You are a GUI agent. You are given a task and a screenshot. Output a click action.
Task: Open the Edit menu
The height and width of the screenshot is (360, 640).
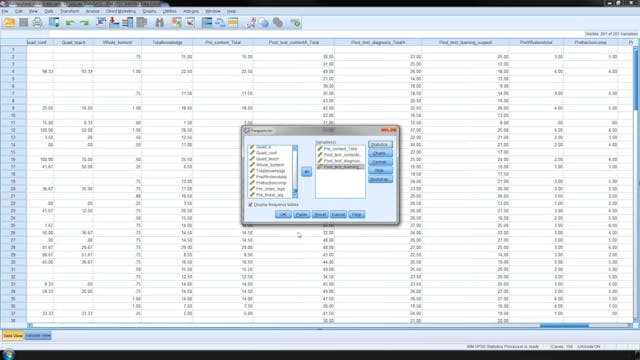point(19,11)
